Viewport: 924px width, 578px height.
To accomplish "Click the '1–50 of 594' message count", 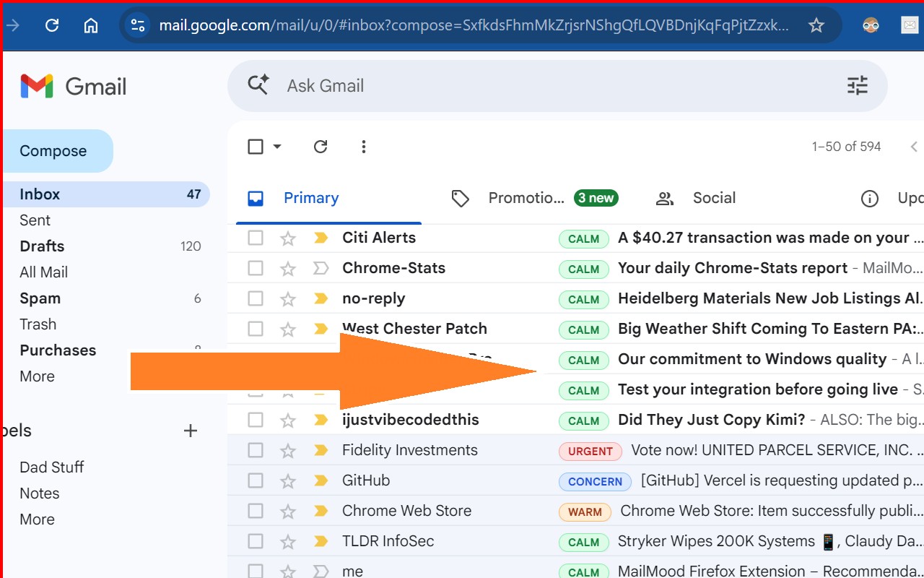I will pos(846,147).
